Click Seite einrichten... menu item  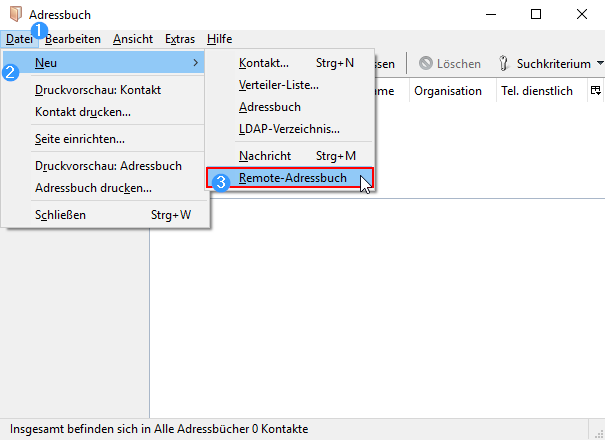point(87,139)
